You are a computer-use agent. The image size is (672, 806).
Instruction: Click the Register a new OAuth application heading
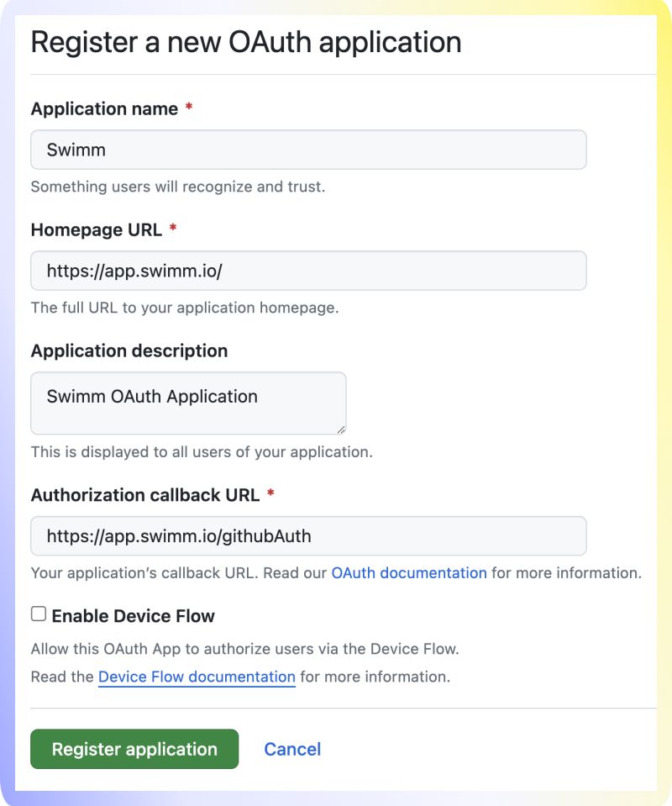pos(246,42)
